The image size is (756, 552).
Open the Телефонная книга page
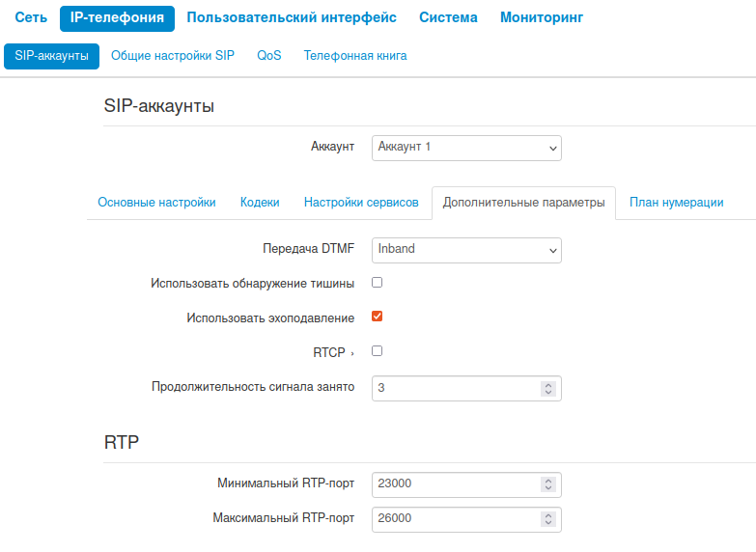pos(355,56)
